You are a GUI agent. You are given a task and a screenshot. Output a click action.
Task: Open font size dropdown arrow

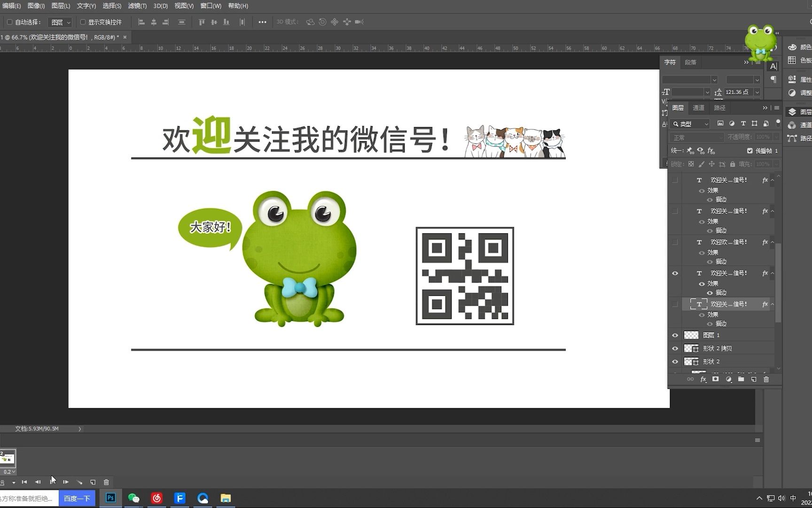click(707, 93)
